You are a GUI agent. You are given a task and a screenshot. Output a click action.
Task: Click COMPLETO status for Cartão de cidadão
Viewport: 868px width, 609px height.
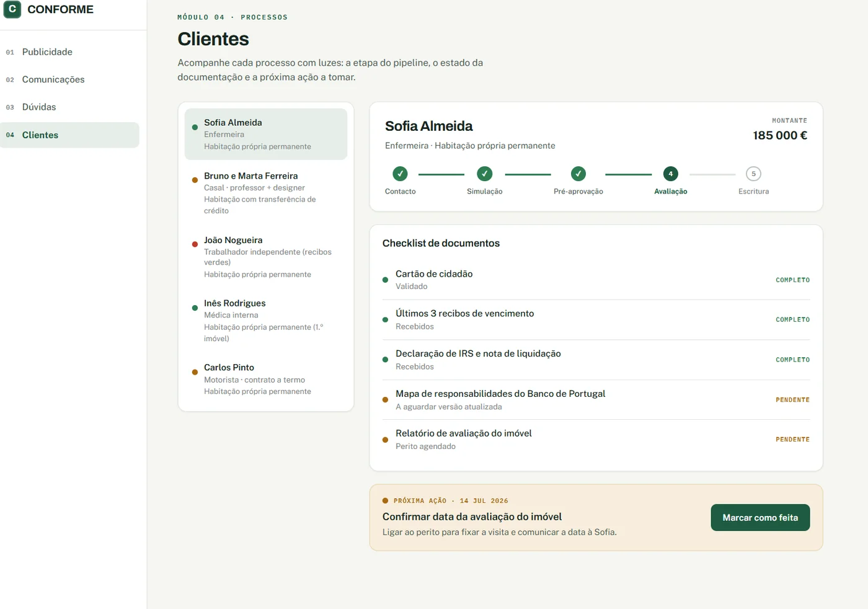point(792,280)
